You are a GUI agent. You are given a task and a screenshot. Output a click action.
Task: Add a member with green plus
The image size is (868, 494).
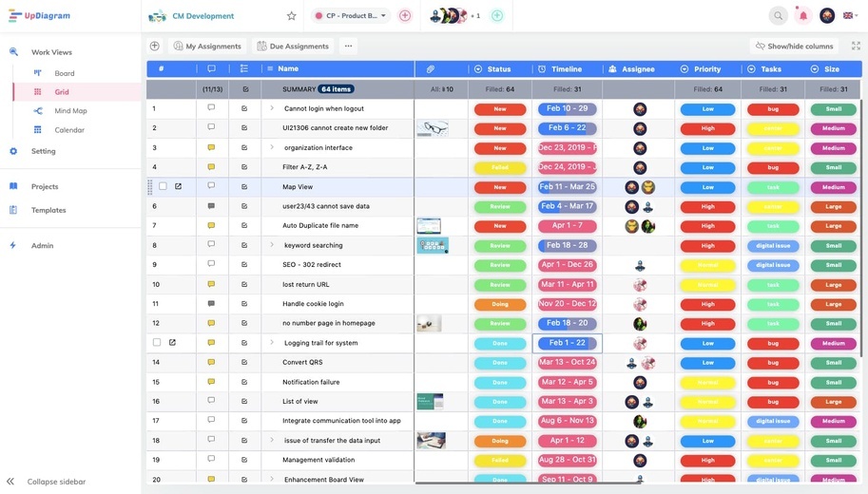coord(497,15)
